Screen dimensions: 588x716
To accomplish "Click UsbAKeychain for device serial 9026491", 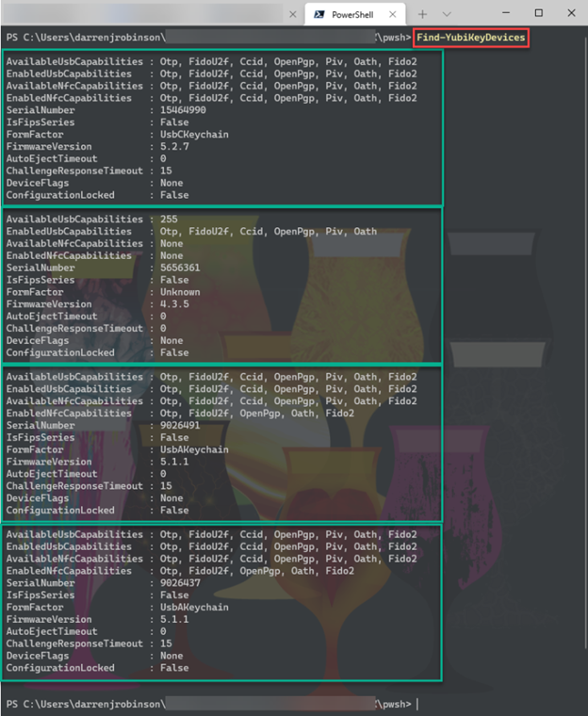I will 194,449.
